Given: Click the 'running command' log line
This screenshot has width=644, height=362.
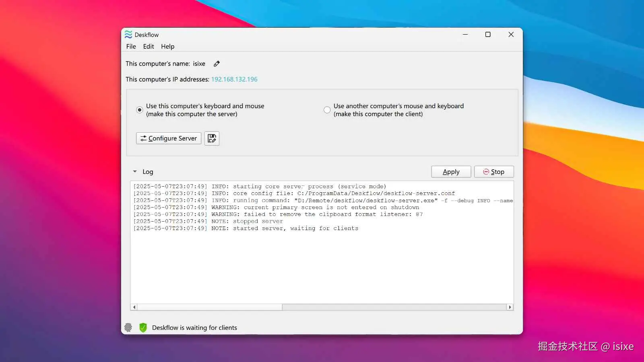Looking at the screenshot, I should [323, 201].
